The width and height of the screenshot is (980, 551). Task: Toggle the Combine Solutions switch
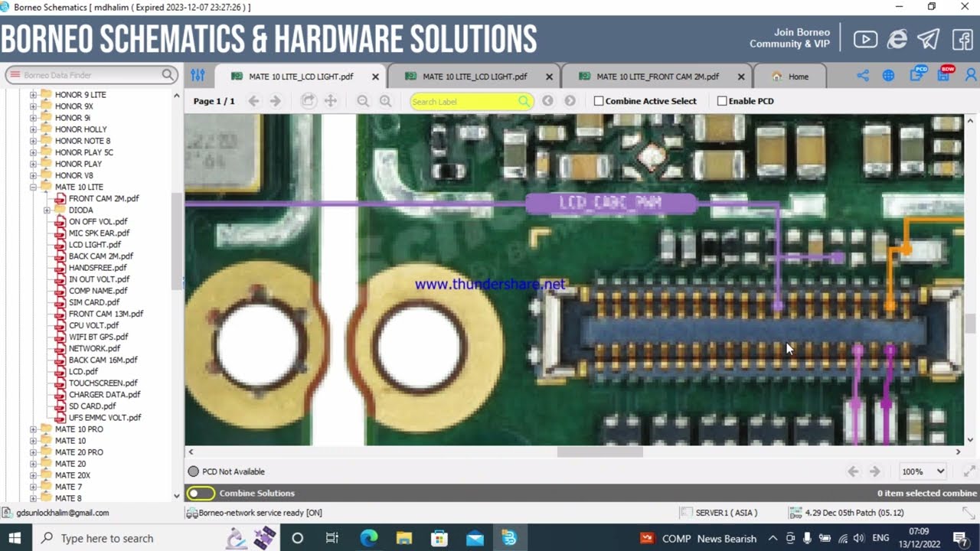(201, 494)
